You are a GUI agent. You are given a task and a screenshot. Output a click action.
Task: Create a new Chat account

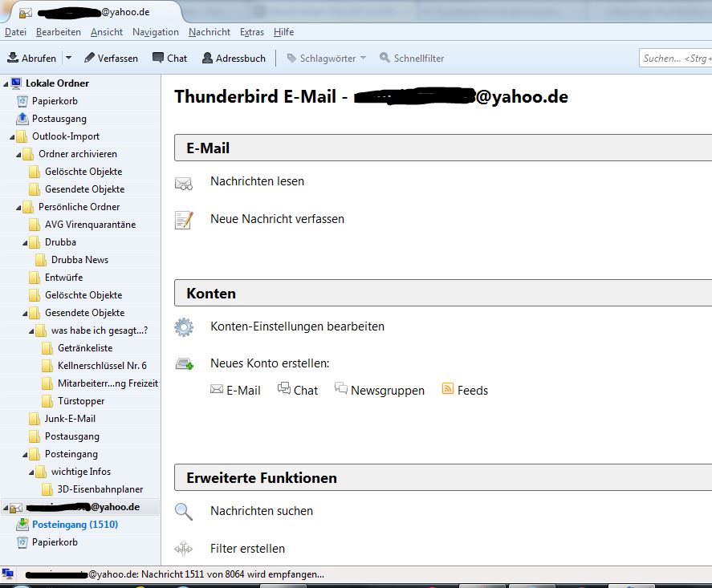pos(298,390)
